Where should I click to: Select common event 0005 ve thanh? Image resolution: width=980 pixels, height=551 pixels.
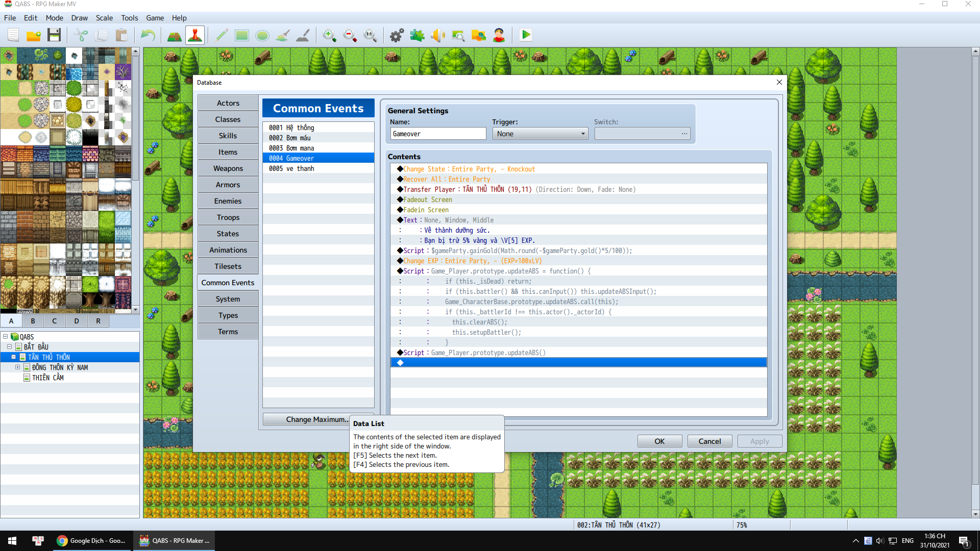pos(318,168)
